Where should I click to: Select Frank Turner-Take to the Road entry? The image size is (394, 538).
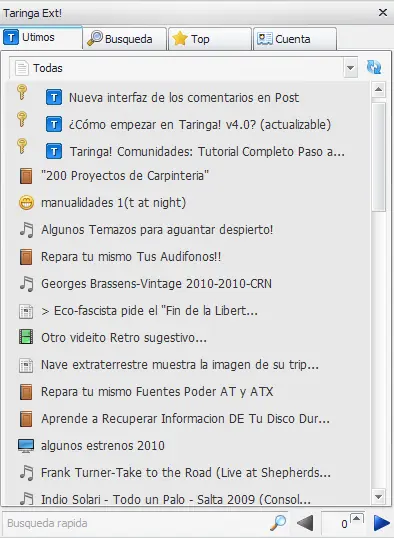[186, 472]
